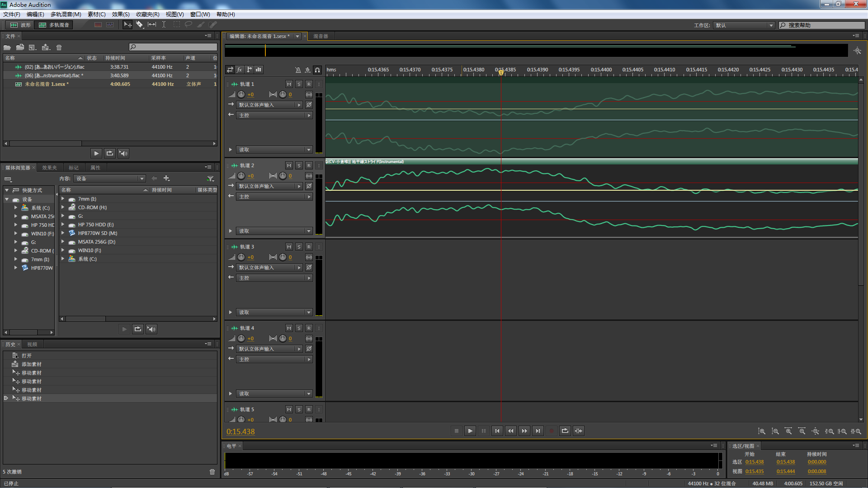Screen dimensions: 868x488
Task: Toggle loop playback in transport bar
Action: tap(565, 431)
